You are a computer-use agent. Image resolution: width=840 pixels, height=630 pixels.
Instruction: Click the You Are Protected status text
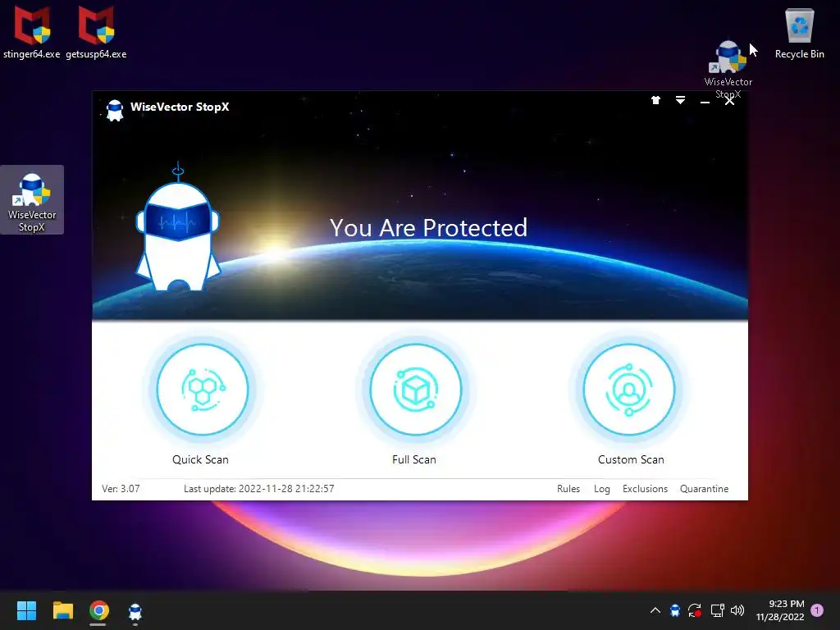pos(428,228)
